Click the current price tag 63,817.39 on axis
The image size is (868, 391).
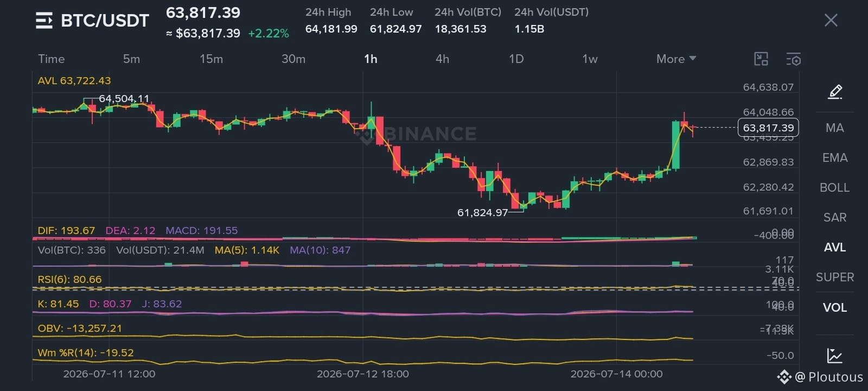pos(768,128)
